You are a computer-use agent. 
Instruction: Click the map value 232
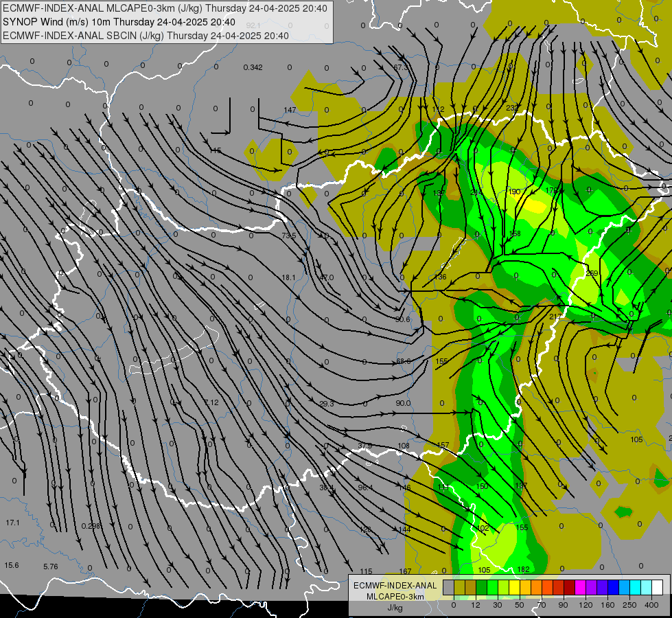(512, 108)
